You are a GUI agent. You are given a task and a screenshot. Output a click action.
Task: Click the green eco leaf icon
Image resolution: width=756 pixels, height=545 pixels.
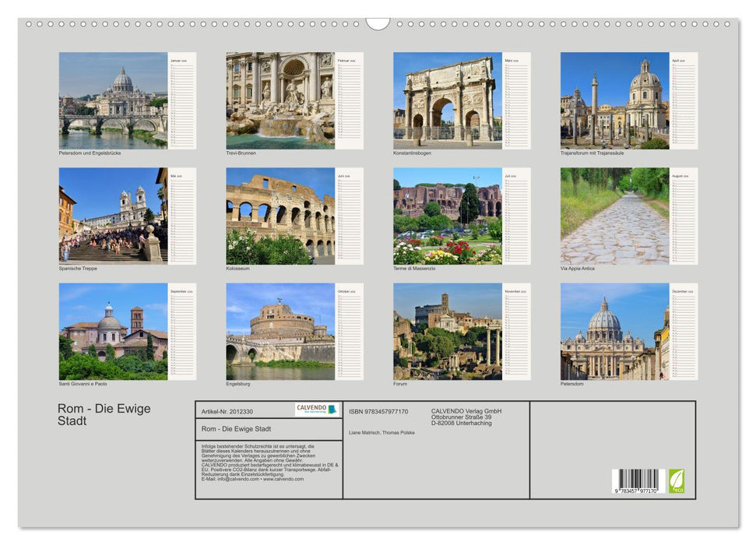(x=677, y=481)
